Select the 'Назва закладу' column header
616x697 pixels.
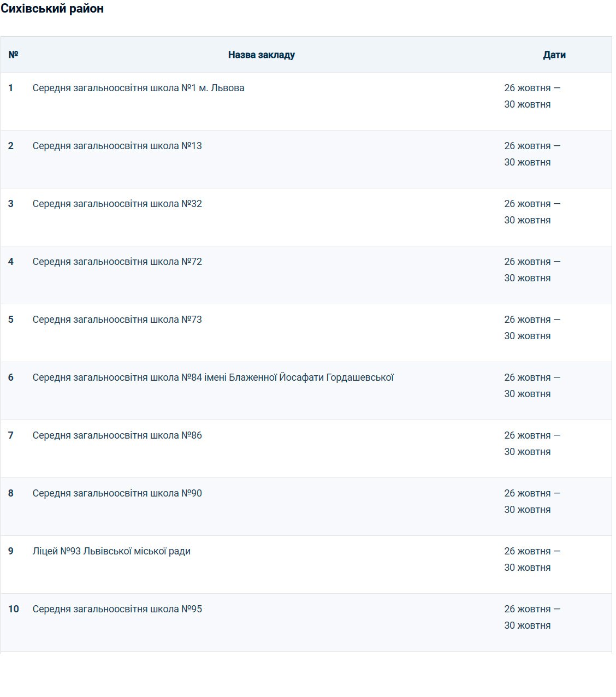[x=262, y=55]
